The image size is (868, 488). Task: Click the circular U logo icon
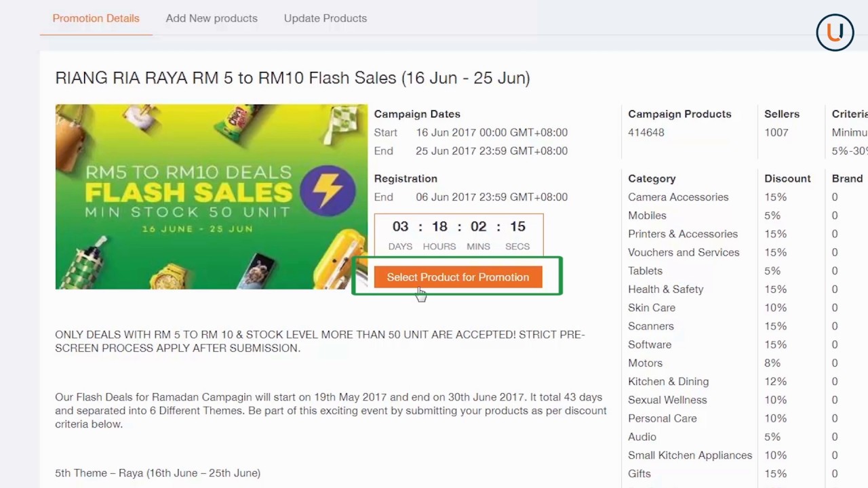click(x=835, y=32)
